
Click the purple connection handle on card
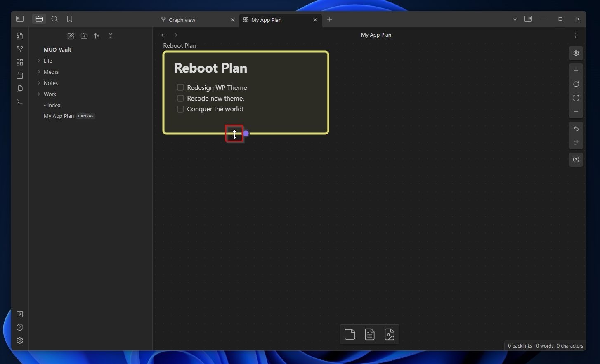[x=246, y=134]
